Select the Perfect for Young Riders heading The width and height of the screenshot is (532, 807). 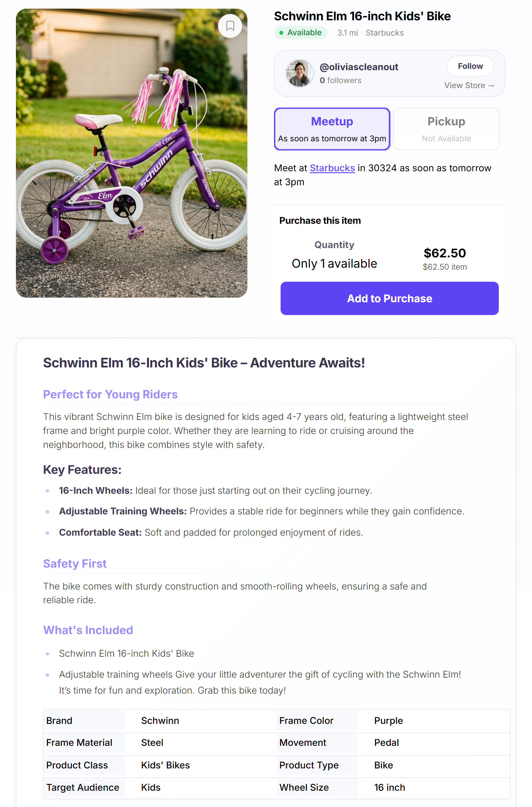(110, 394)
